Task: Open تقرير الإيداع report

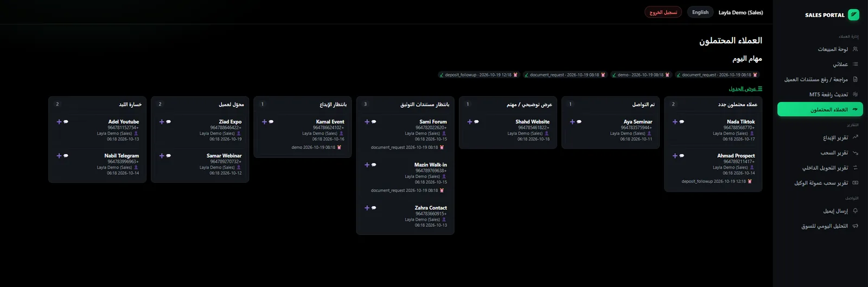Action: pyautogui.click(x=820, y=138)
